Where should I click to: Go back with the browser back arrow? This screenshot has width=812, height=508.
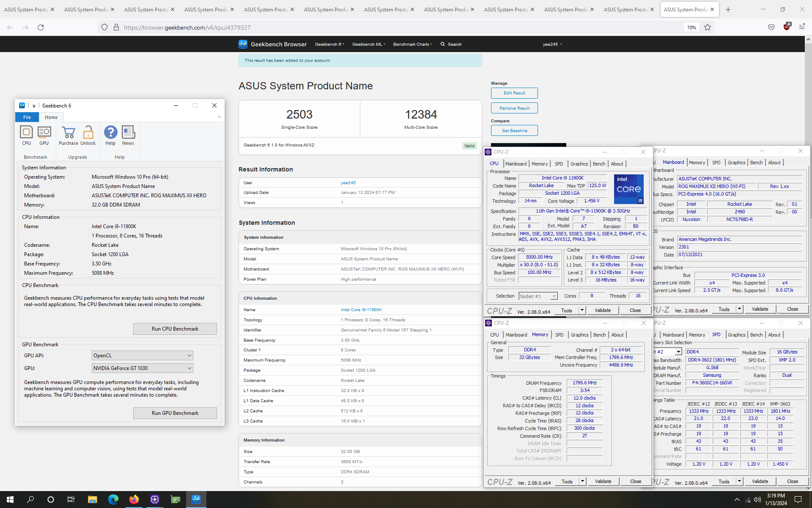pos(10,28)
